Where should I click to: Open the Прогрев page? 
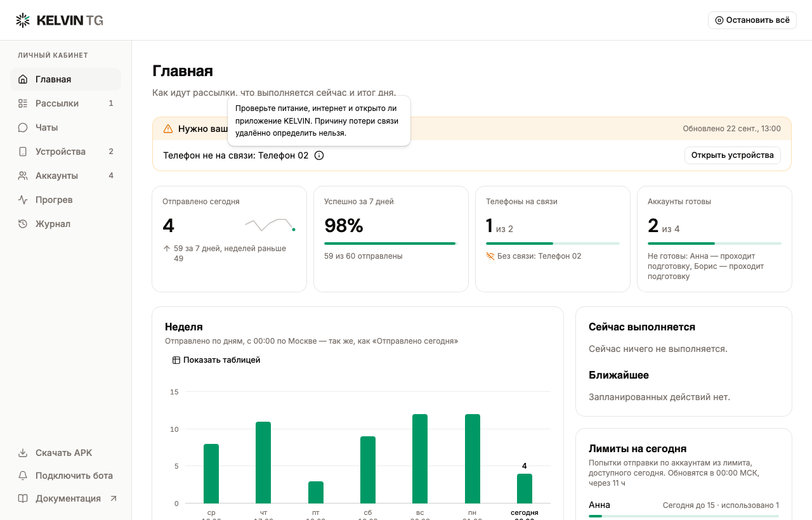(65, 200)
